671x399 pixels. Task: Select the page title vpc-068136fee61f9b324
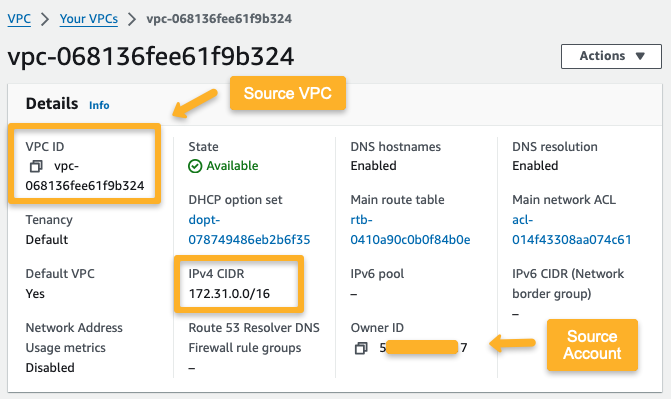[x=151, y=56]
